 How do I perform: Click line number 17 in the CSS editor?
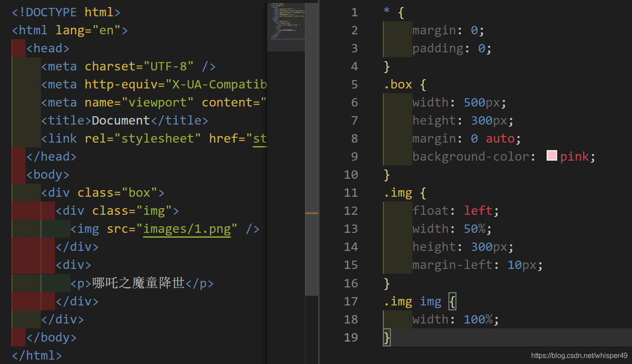(351, 301)
